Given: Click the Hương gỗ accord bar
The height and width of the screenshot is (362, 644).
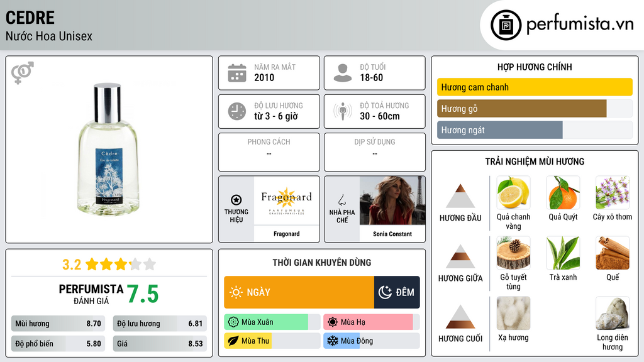Looking at the screenshot, I should (x=535, y=108).
